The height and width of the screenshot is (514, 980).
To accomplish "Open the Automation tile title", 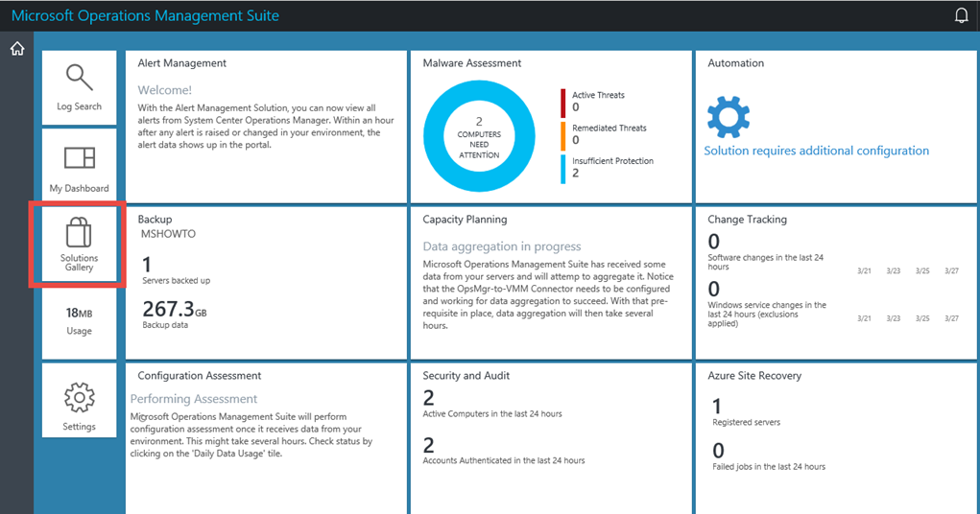I will tap(735, 63).
